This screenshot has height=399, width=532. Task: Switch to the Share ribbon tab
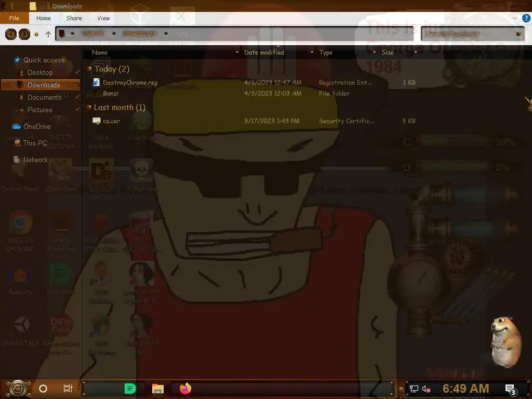(74, 18)
